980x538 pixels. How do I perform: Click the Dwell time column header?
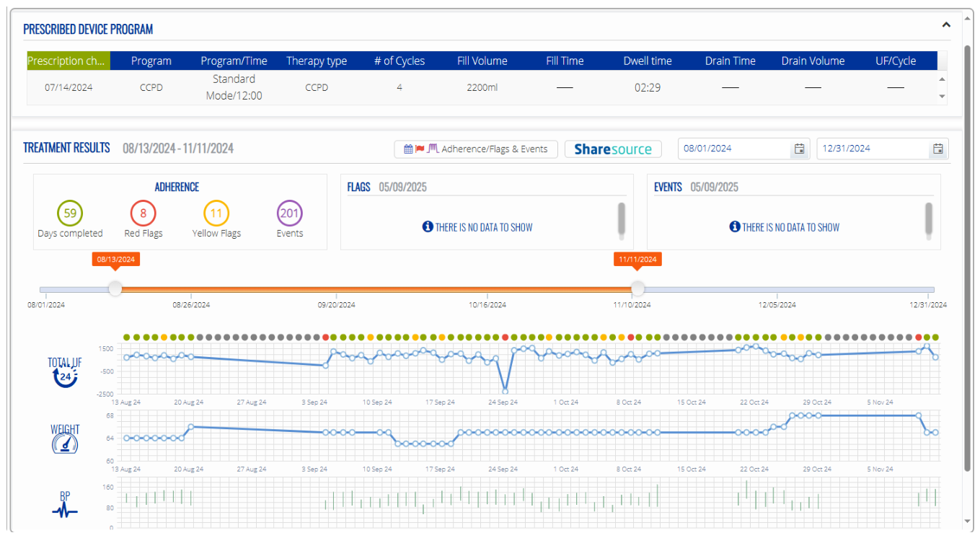648,61
